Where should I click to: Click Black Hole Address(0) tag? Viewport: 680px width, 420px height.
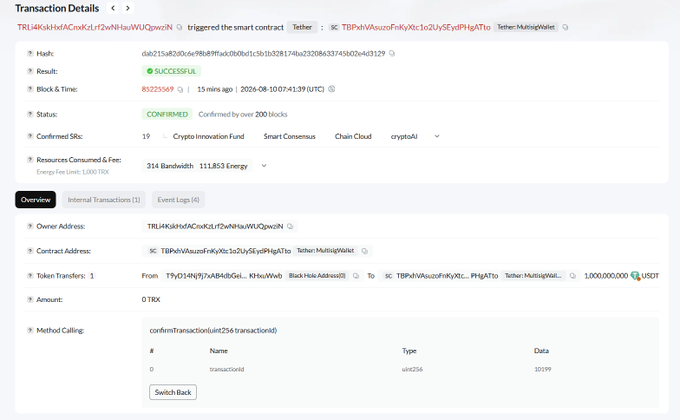[317, 276]
